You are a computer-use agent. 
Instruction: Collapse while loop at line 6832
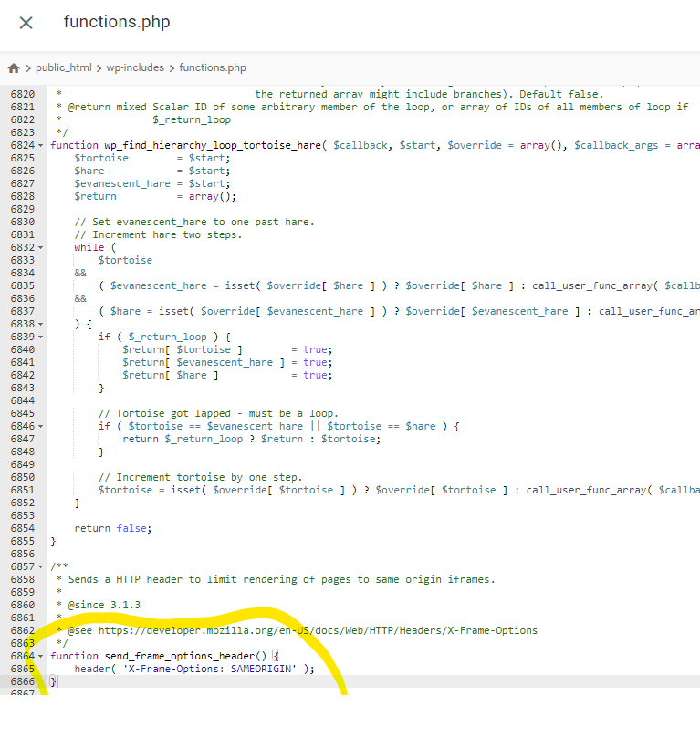point(40,247)
